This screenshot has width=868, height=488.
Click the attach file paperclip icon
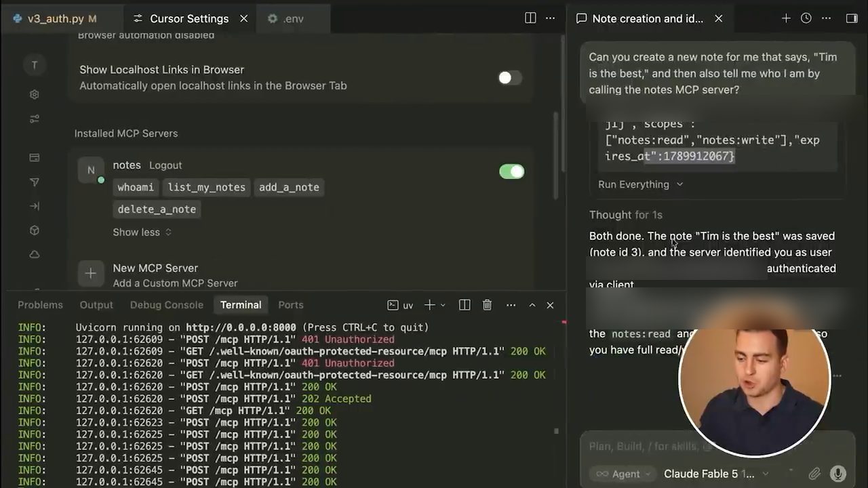(x=814, y=474)
